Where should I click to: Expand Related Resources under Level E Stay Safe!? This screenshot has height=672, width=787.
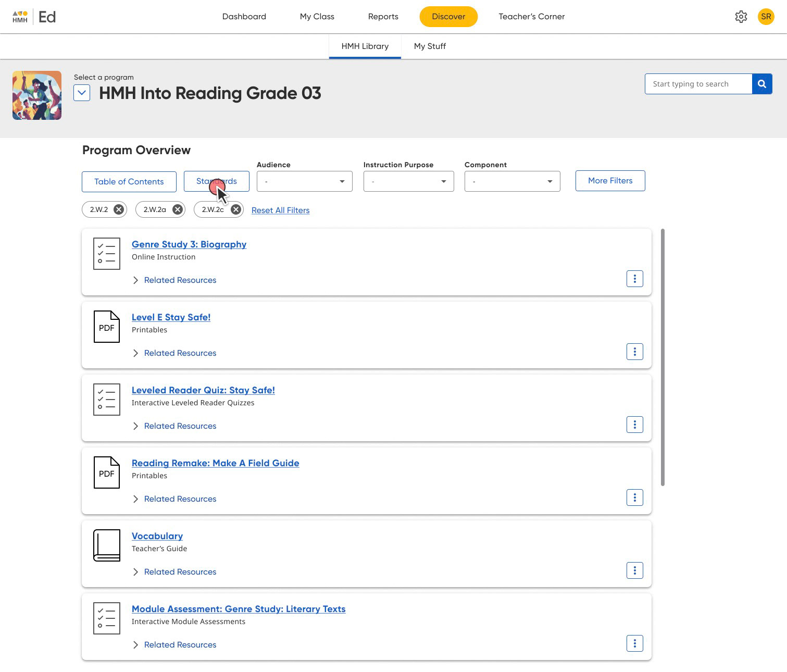[x=174, y=353]
